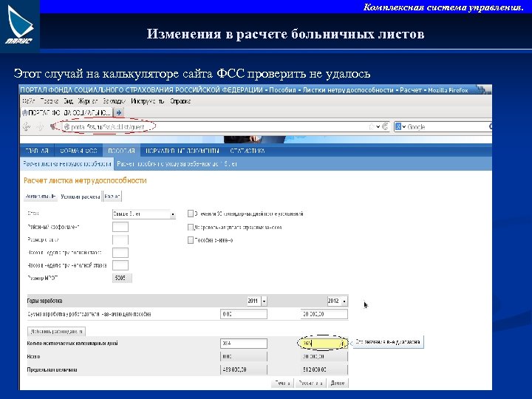Click the 'Далее' button
Image resolution: width=532 pixels, height=399 pixels.
337,383
